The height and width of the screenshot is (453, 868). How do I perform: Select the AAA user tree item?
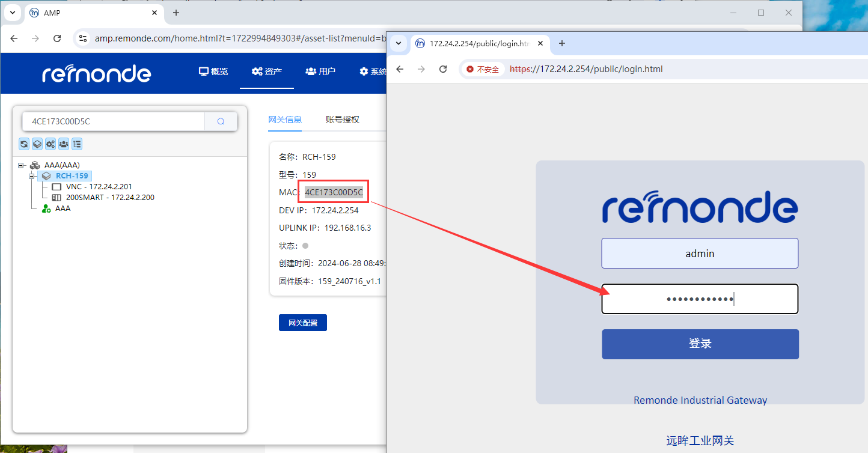click(63, 208)
